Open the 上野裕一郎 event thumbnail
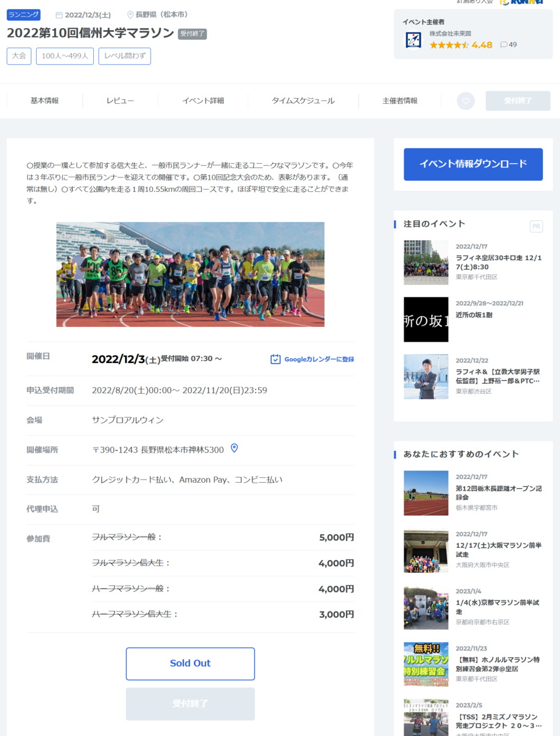This screenshot has width=560, height=736. (426, 377)
